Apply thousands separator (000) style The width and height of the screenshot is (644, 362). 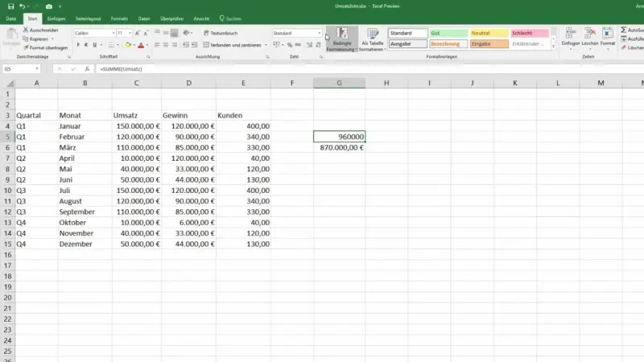click(298, 45)
